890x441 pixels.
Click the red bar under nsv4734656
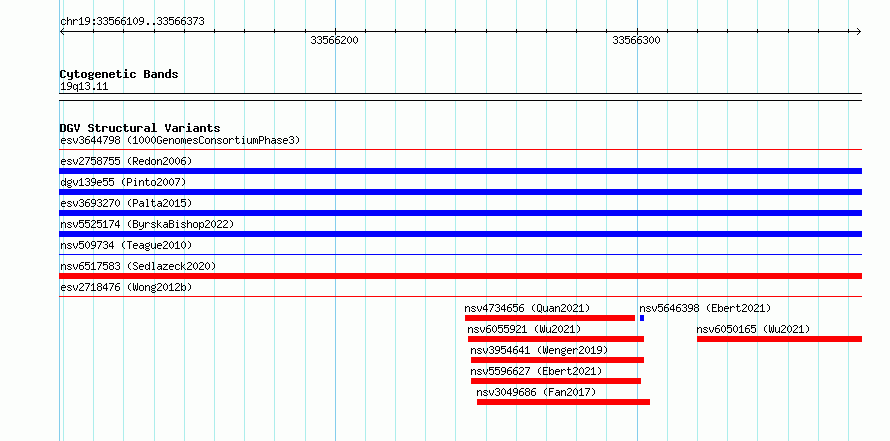tap(549, 318)
